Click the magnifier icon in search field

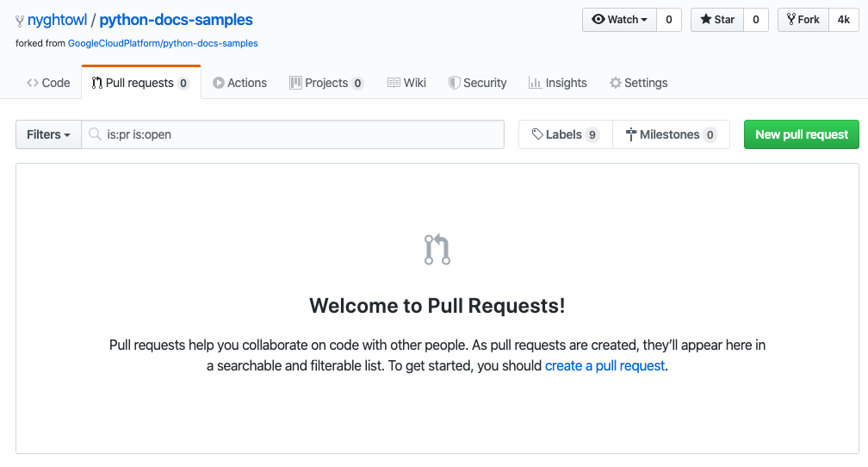tap(96, 134)
